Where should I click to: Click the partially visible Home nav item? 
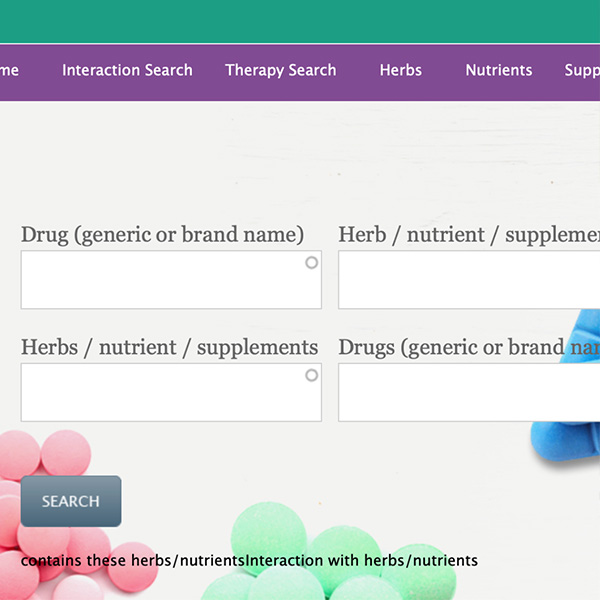(9, 70)
